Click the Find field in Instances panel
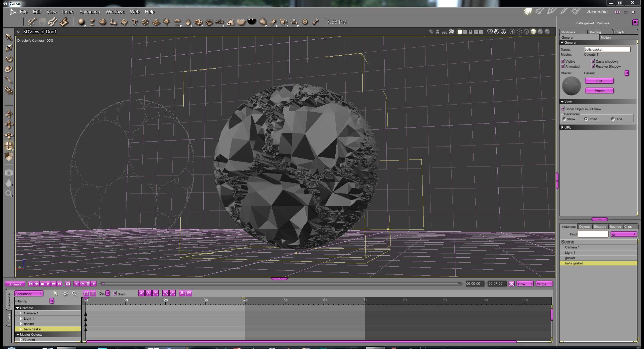This screenshot has width=644, height=349. point(593,234)
